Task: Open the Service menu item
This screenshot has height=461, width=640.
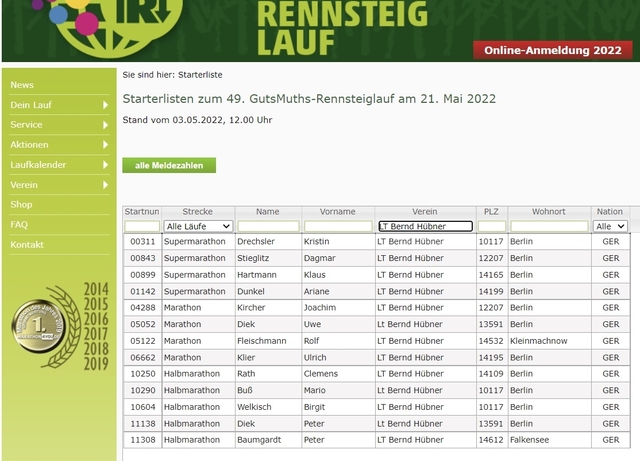Action: [26, 125]
